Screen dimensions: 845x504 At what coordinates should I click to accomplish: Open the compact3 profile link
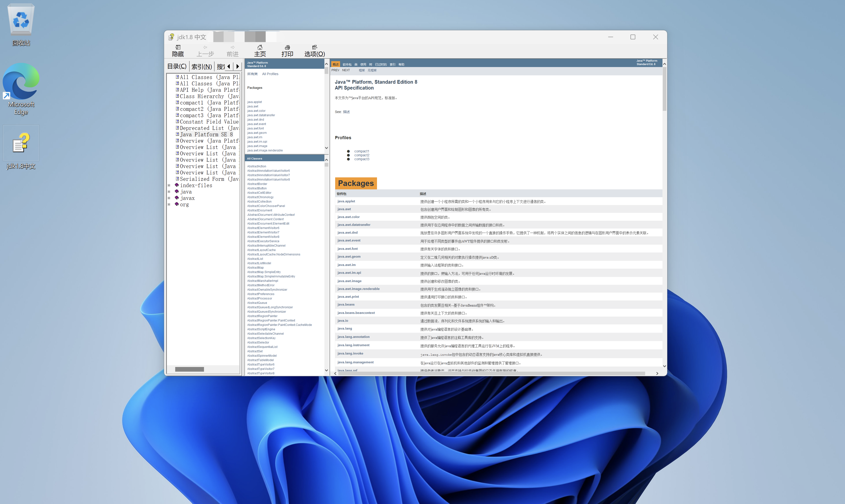point(362,159)
